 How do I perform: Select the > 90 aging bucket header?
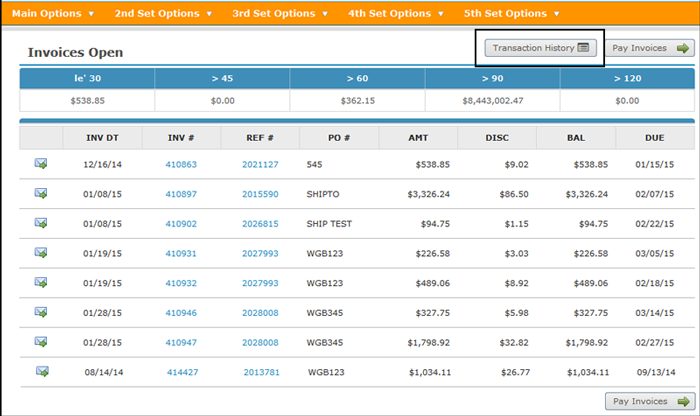coord(492,78)
